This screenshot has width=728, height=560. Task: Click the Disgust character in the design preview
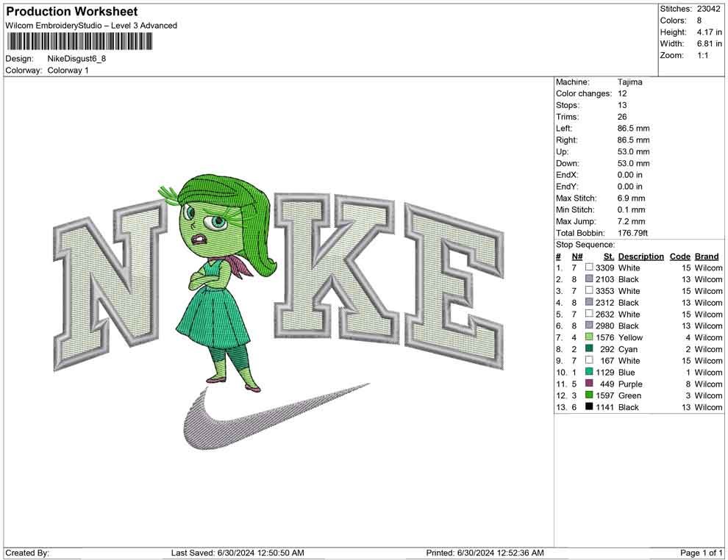click(x=218, y=283)
